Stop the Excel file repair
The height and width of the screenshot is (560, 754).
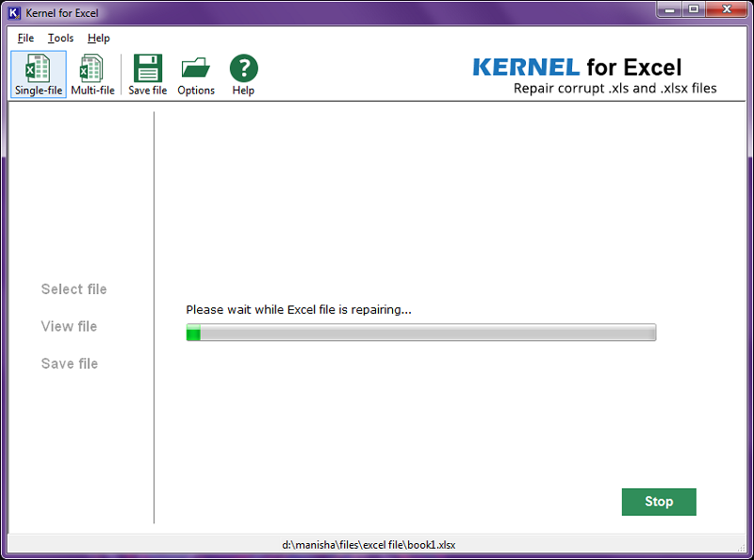[659, 502]
